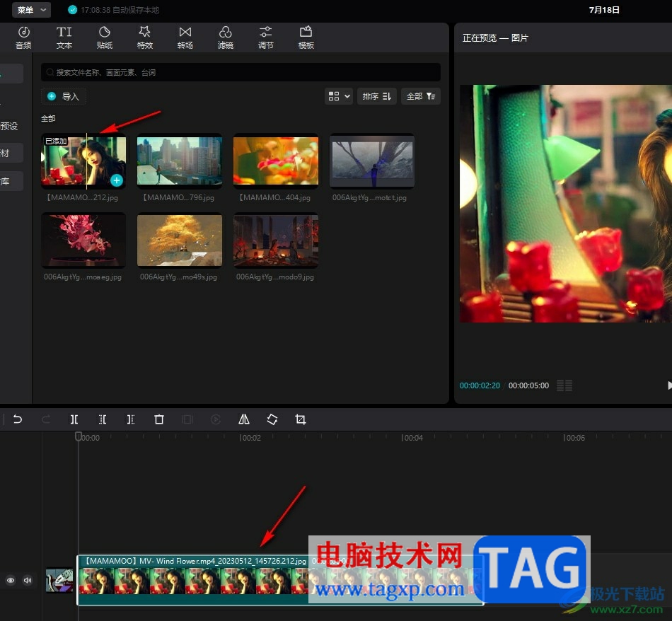Open the 预设 sidebar item
Viewport: 672px width, 621px height.
pyautogui.click(x=9, y=126)
